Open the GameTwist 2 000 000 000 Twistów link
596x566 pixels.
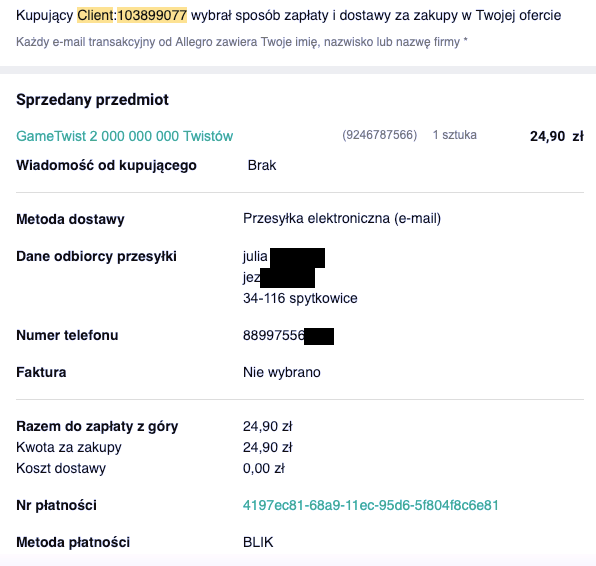click(124, 136)
